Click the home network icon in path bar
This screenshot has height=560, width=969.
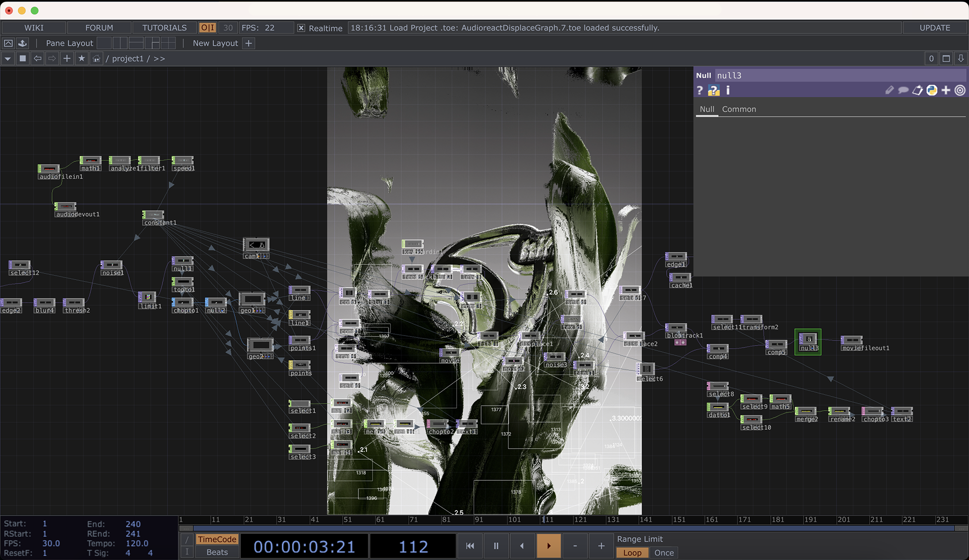(96, 59)
